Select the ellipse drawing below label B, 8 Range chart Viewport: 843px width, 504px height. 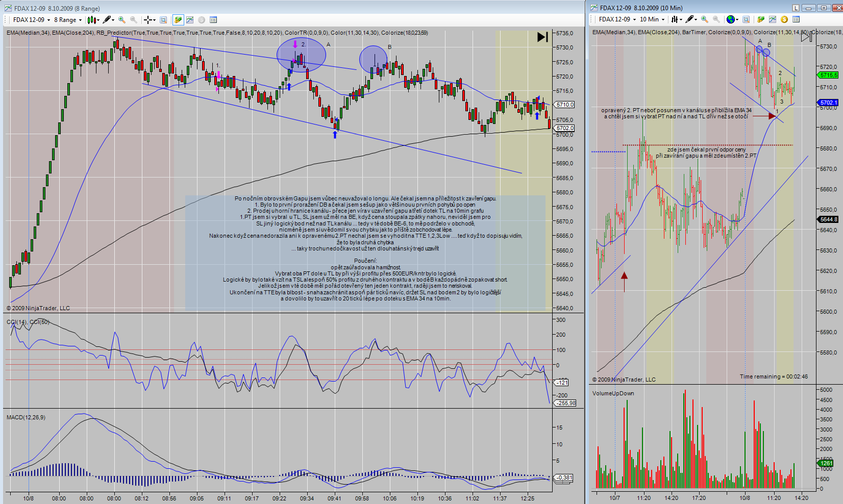click(x=374, y=60)
